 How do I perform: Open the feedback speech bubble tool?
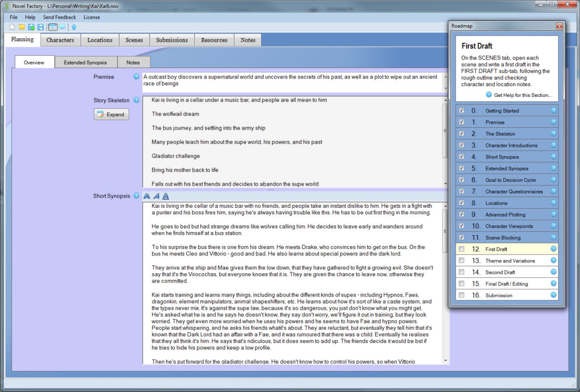[62, 27]
